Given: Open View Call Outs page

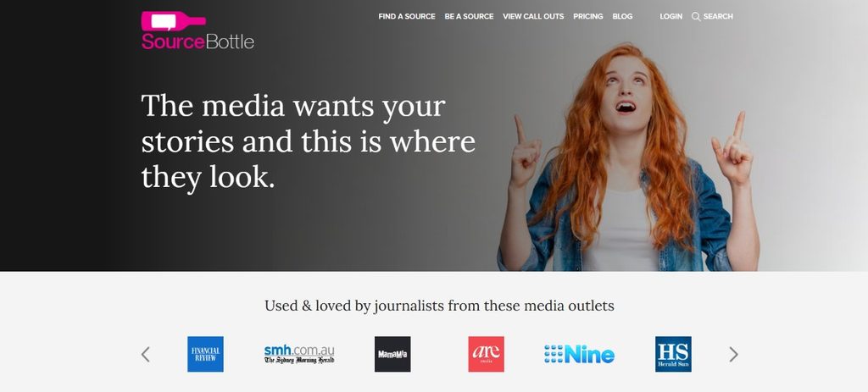Looking at the screenshot, I should coord(533,17).
